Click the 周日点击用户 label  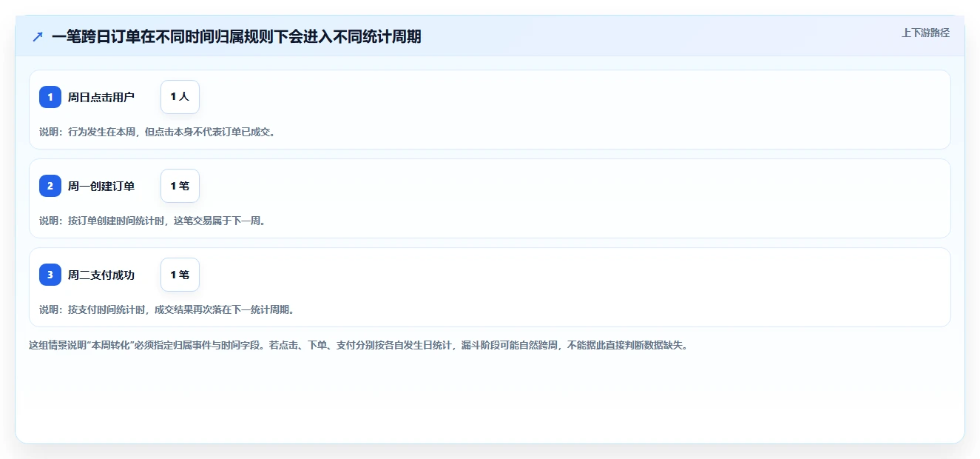(x=101, y=97)
